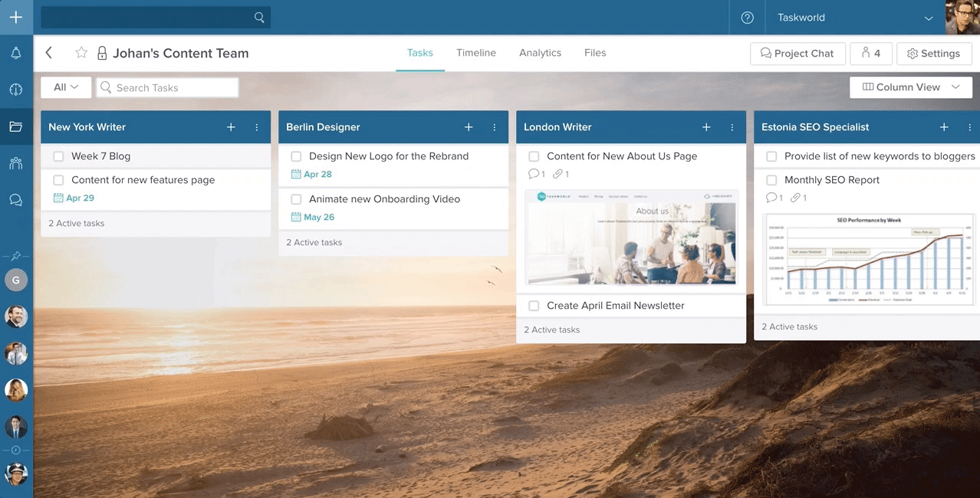
Task: Open the All filter dropdown
Action: coord(66,87)
